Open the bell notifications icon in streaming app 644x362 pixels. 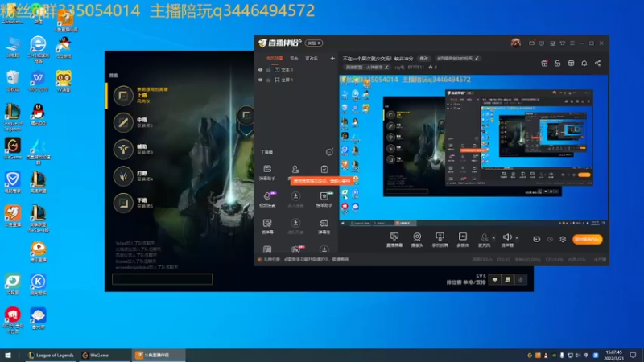point(584,64)
